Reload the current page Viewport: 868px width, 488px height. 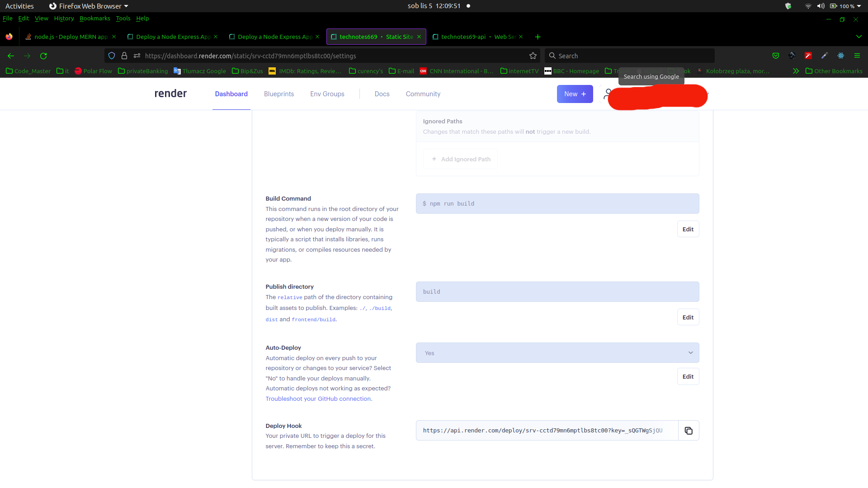43,56
